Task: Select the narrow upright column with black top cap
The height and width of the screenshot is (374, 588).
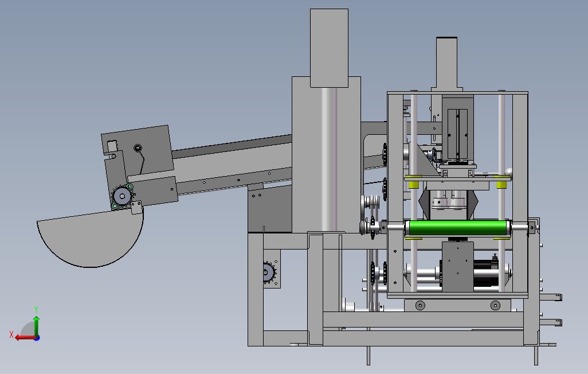Action: click(446, 63)
